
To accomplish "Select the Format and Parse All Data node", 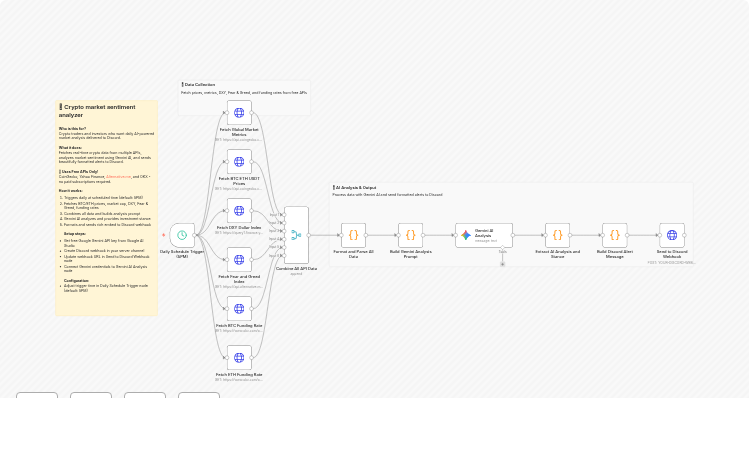I will [353, 236].
